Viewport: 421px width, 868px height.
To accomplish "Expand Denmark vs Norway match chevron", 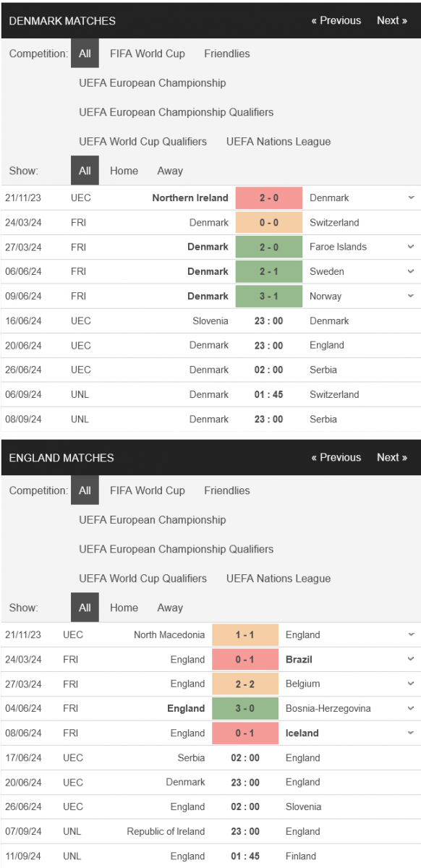I will point(411,296).
